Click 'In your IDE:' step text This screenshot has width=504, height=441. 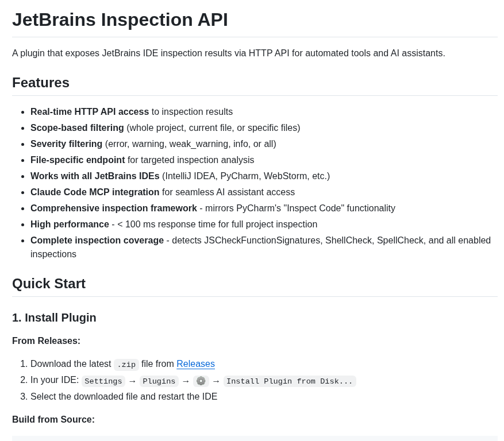pyautogui.click(x=55, y=380)
